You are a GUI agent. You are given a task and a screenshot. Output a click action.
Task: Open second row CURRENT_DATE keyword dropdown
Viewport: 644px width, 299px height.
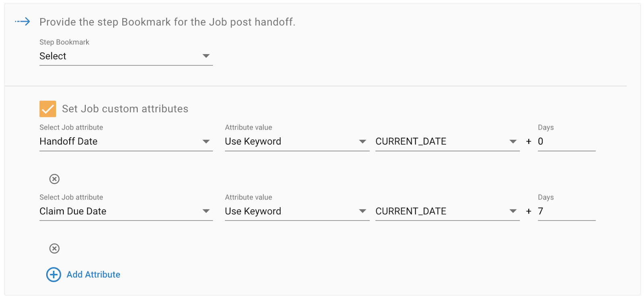pos(448,211)
